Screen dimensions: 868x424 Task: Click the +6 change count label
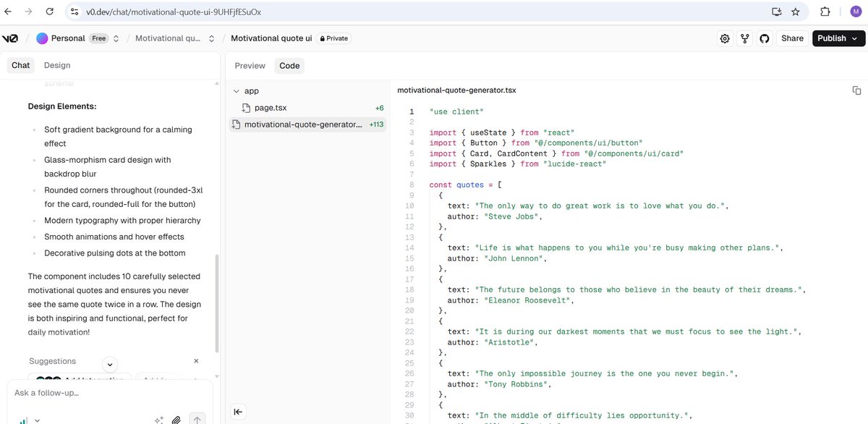click(x=379, y=108)
